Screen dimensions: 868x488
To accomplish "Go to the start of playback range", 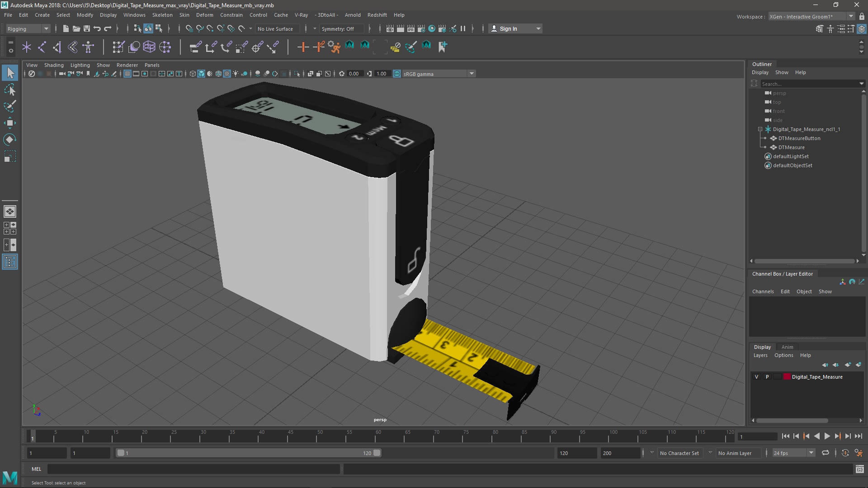I will (x=785, y=436).
